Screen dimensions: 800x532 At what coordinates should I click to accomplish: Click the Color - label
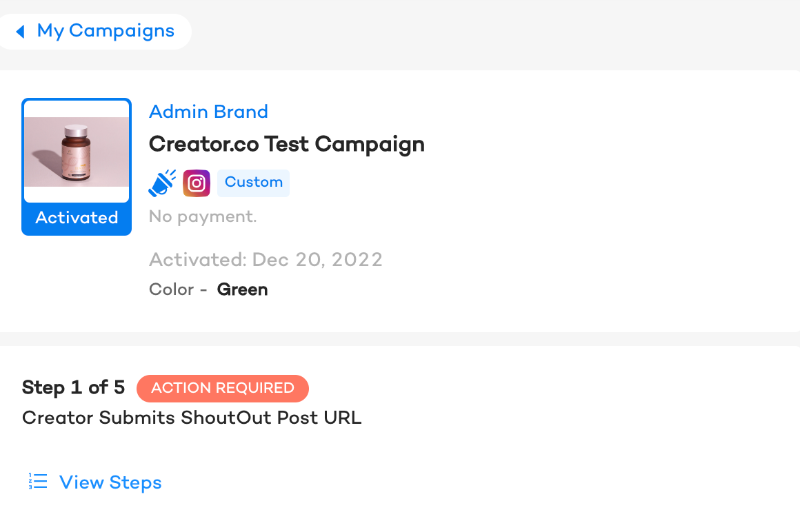[x=178, y=289]
